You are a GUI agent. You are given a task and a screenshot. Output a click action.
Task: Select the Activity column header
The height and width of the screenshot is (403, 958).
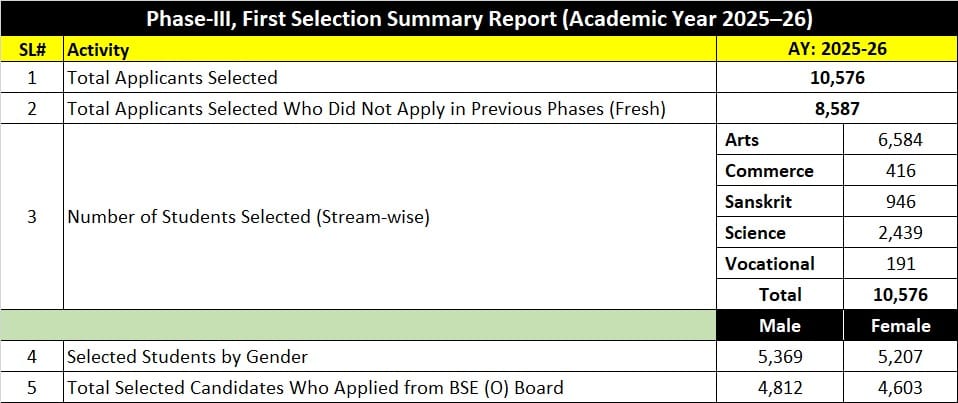(97, 49)
